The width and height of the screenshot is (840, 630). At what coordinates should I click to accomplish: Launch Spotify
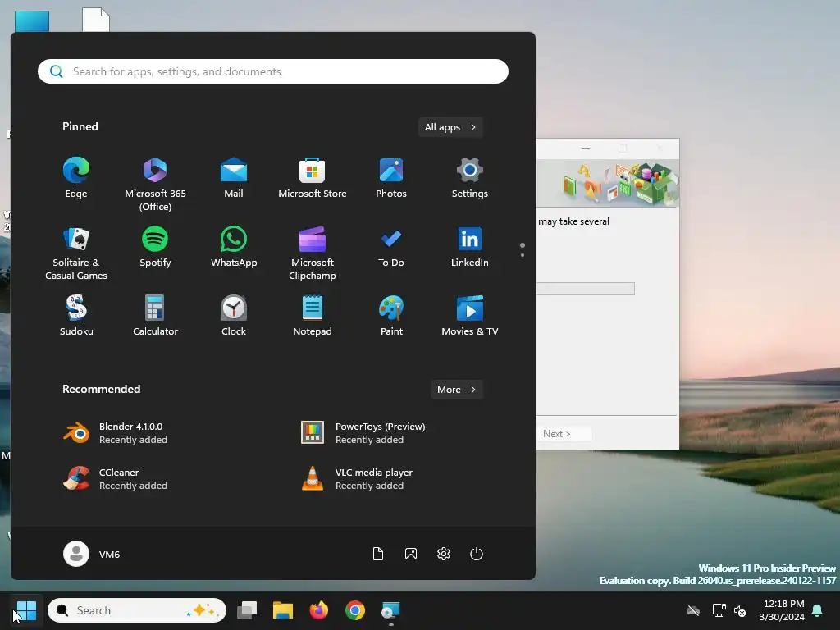coord(155,248)
